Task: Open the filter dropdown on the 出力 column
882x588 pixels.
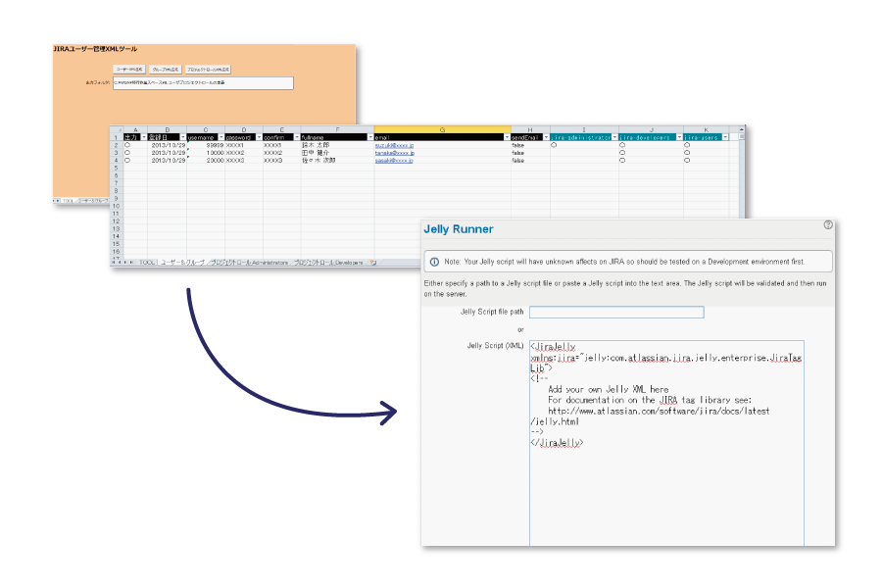Action: 144,138
